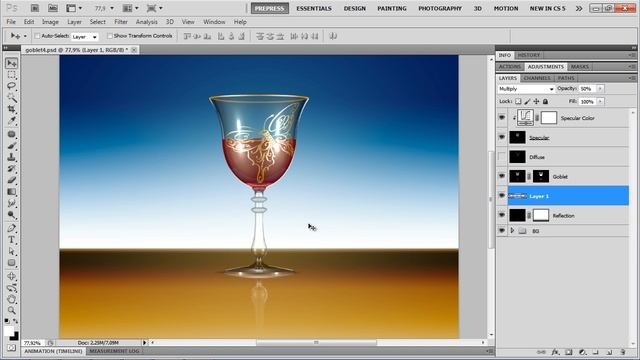Open the Filter menu
Viewport: 640px width, 360px height.
click(121, 22)
